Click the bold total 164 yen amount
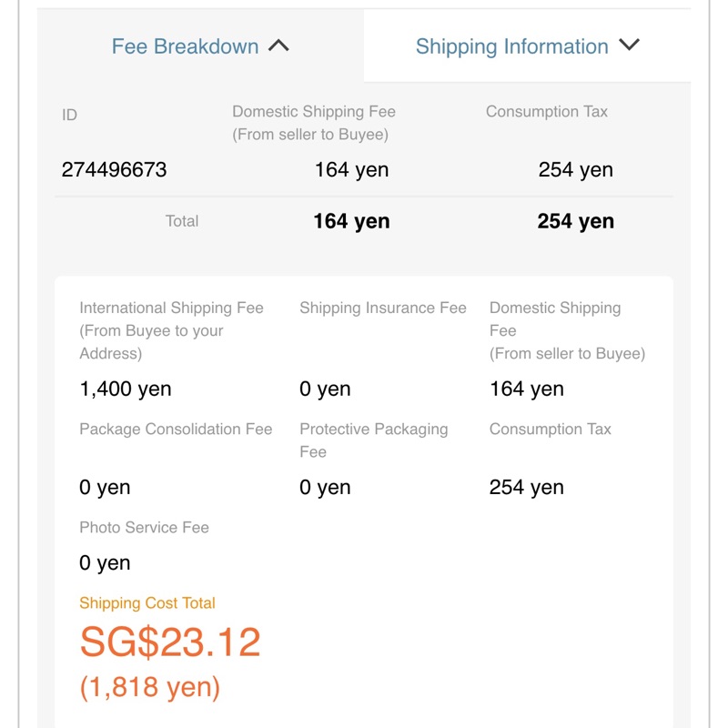Screen dimensions: 728x728 point(351,221)
